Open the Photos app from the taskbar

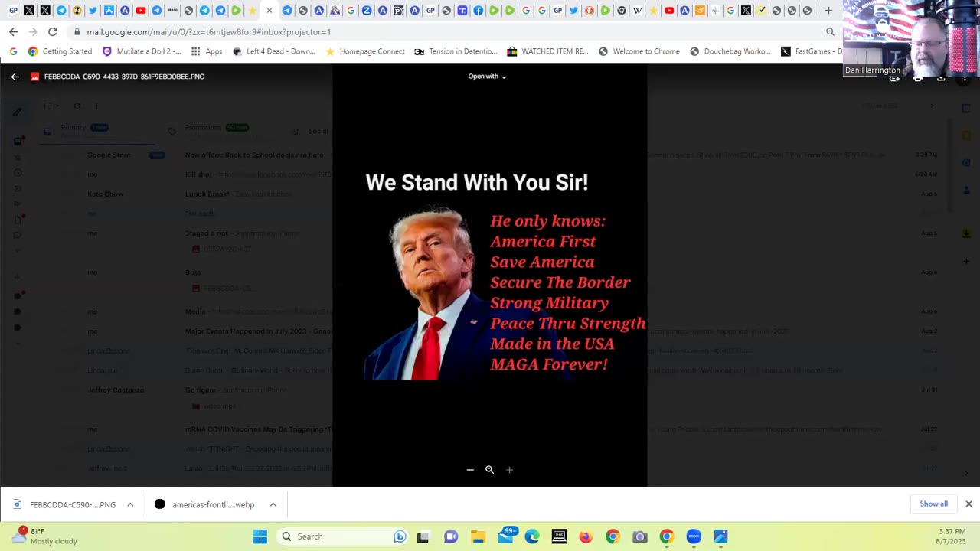[x=720, y=536]
